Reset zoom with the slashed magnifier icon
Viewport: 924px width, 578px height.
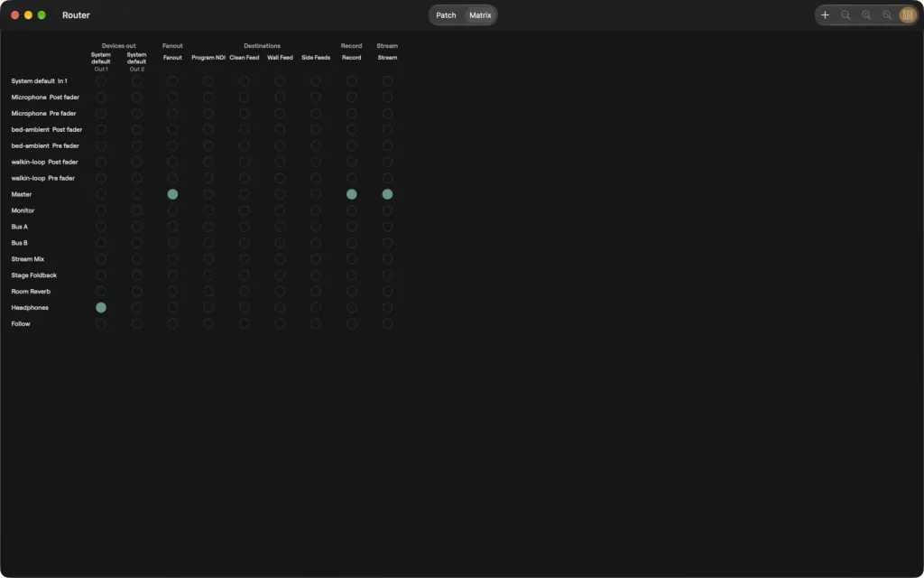[x=887, y=15]
